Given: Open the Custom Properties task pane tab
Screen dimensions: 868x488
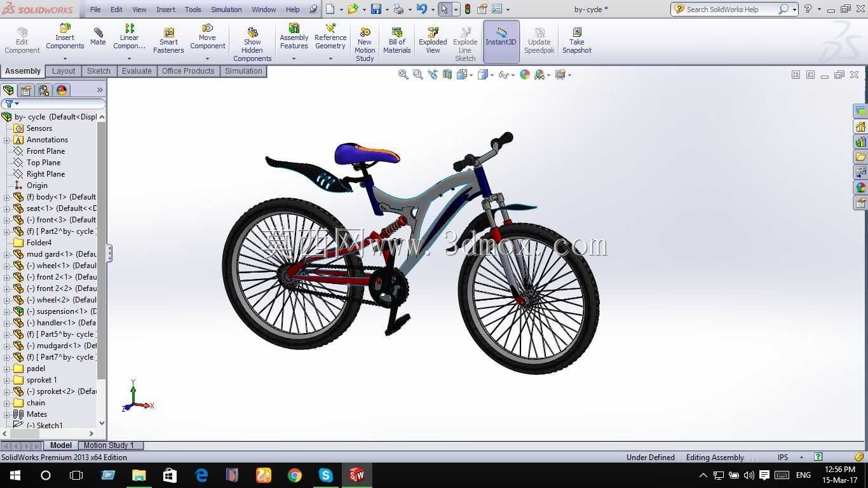Looking at the screenshot, I should (x=860, y=203).
